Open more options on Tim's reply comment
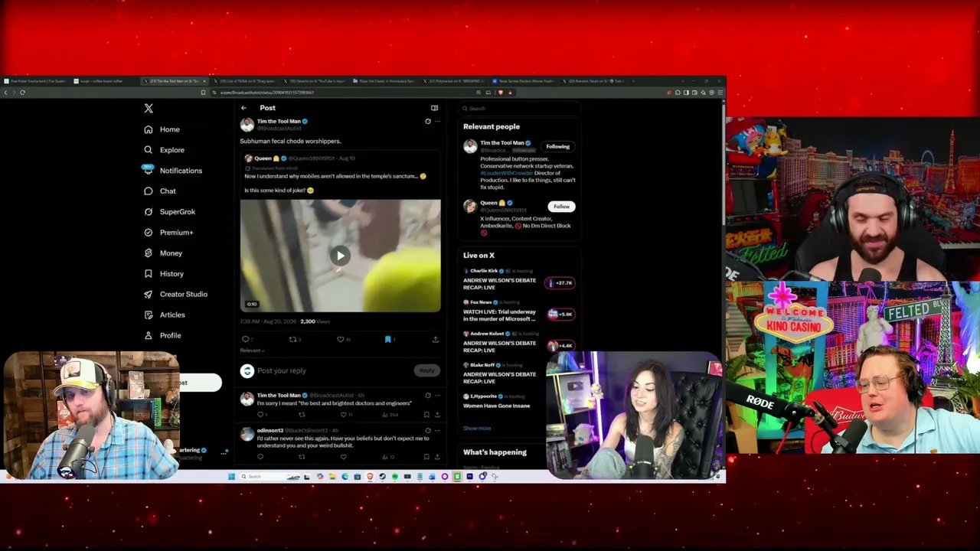Image resolution: width=980 pixels, height=551 pixels. click(437, 396)
